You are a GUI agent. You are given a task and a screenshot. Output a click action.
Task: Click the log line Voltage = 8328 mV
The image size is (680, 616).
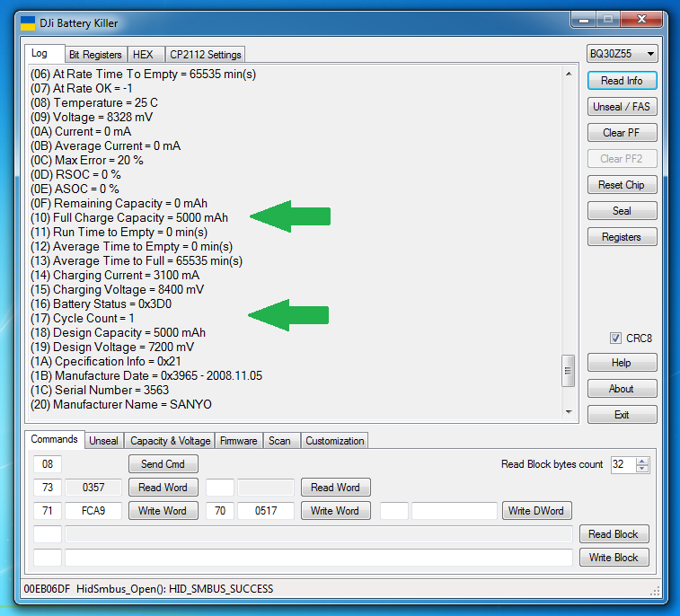[92, 117]
